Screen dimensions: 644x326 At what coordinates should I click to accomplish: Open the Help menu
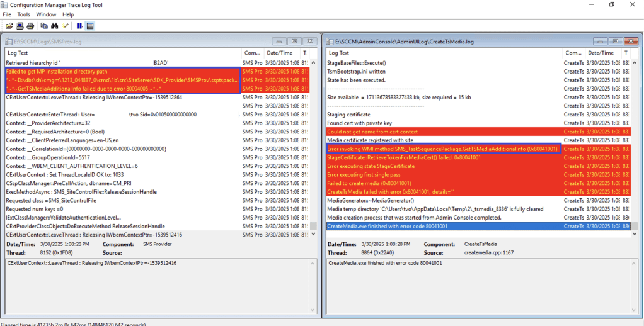[68, 14]
